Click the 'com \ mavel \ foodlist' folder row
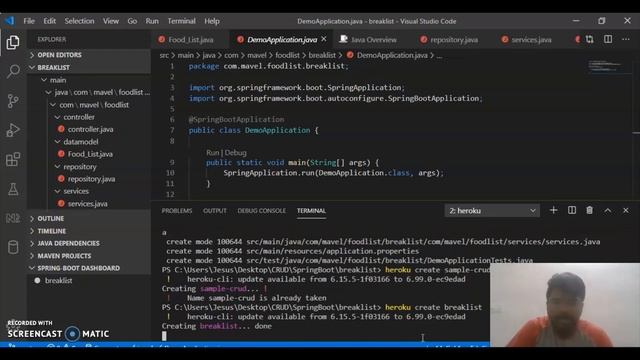This screenshot has height=360, width=640. pyautogui.click(x=89, y=105)
